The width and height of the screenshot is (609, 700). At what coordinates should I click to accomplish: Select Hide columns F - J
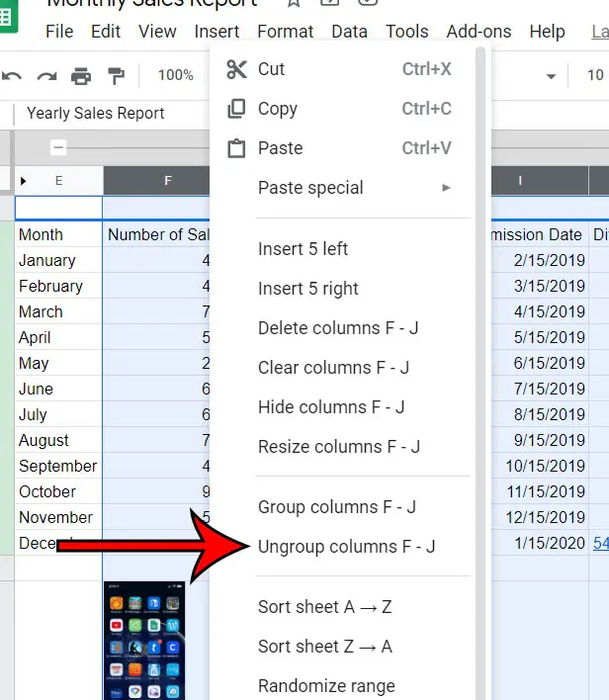tap(331, 407)
